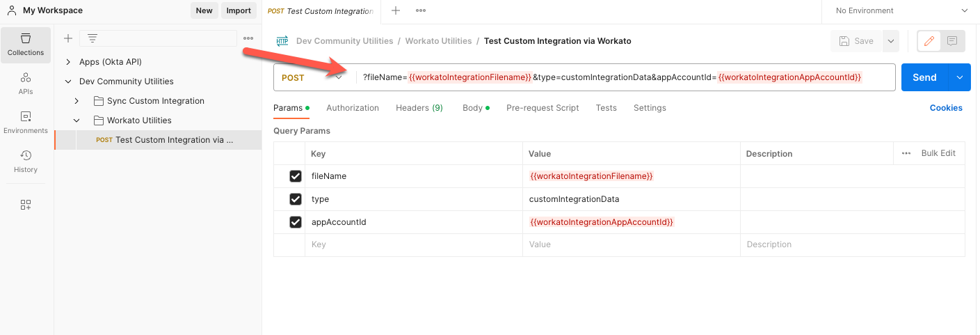Click Dev Community Utilities breadcrumb
Screen dimensions: 980x335
pos(344,41)
